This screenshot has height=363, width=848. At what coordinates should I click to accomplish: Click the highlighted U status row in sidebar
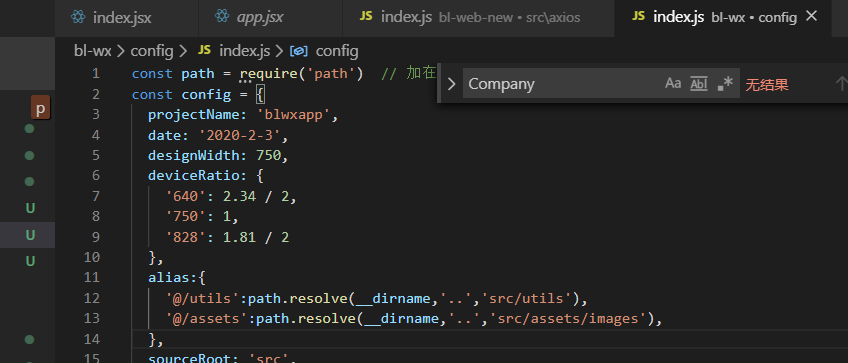28,235
